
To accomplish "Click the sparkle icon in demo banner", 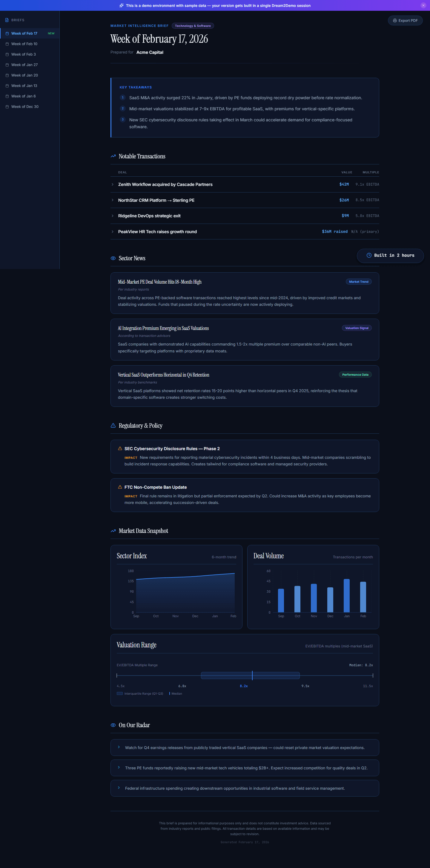I will (x=122, y=5).
